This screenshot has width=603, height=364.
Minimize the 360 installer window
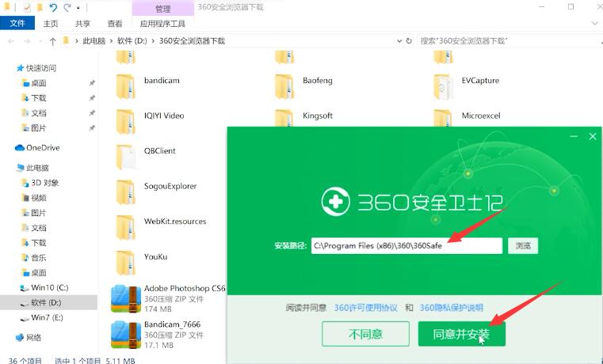[x=574, y=136]
